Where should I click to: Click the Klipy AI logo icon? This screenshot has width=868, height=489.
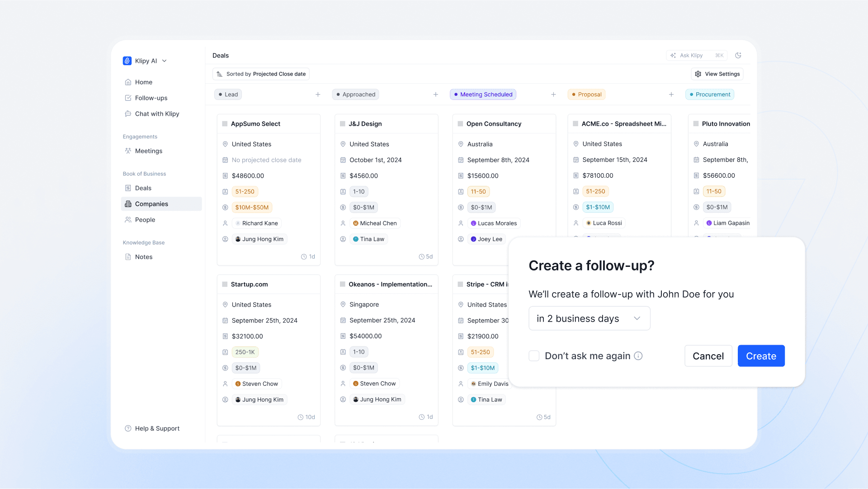127,61
